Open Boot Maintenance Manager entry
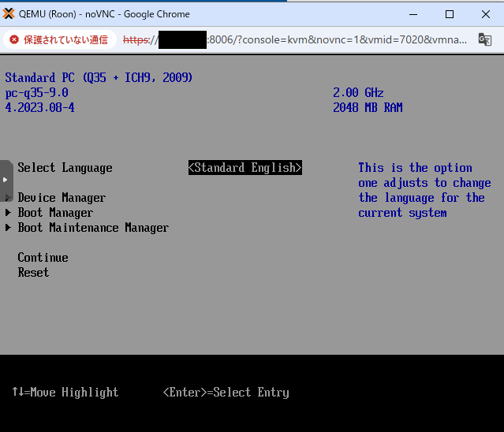The image size is (504, 432). tap(93, 228)
